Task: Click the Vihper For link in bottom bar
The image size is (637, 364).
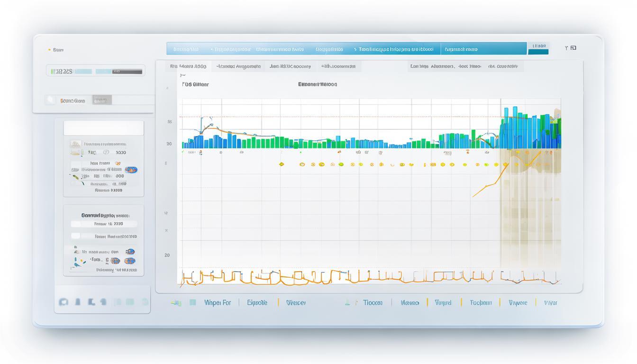Action: click(218, 302)
